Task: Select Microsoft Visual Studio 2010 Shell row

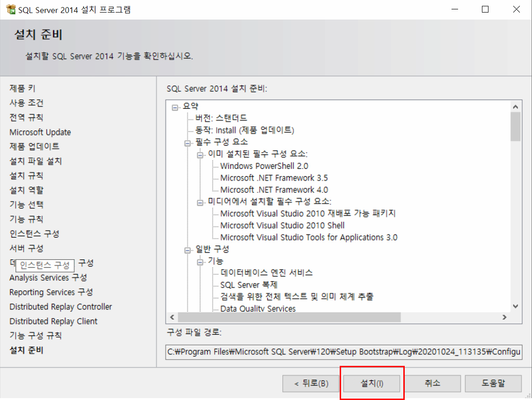Action: 282,225
